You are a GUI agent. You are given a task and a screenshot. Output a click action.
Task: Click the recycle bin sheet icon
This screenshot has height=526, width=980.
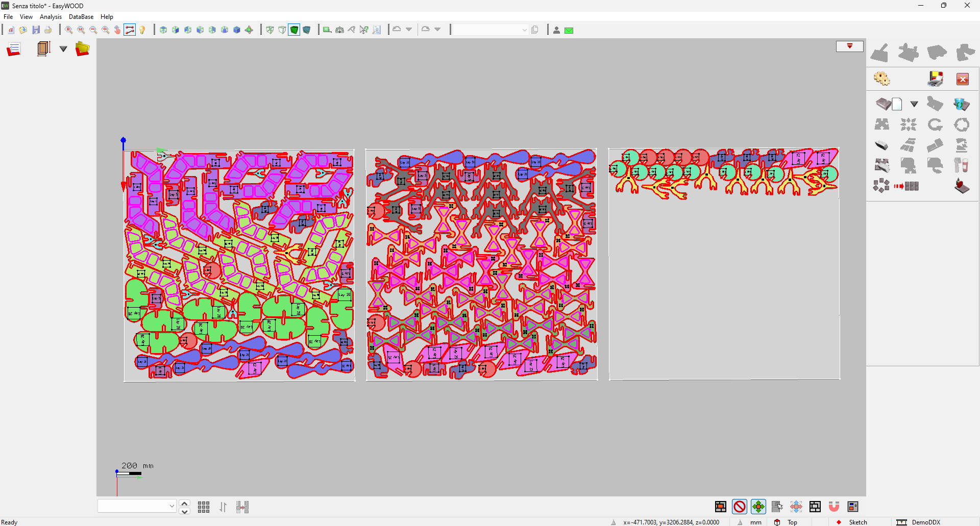(962, 104)
